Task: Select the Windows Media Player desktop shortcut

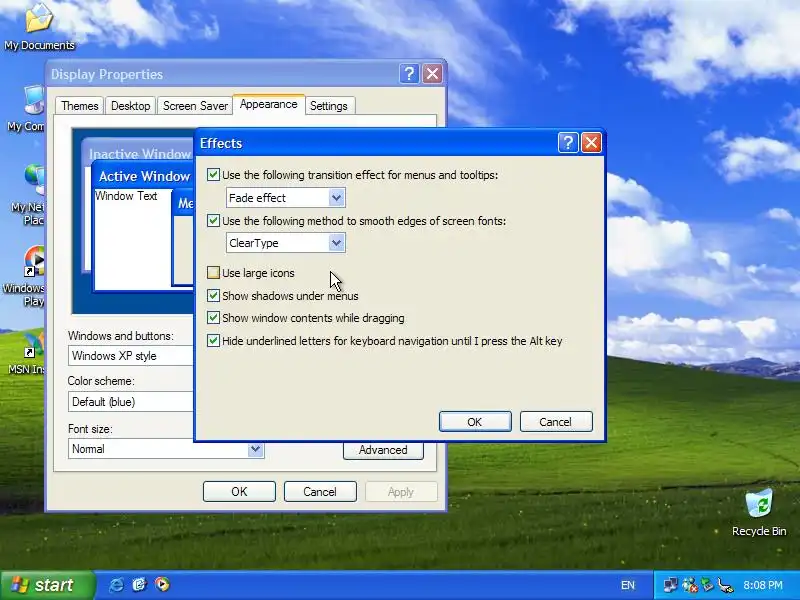Action: point(23,276)
